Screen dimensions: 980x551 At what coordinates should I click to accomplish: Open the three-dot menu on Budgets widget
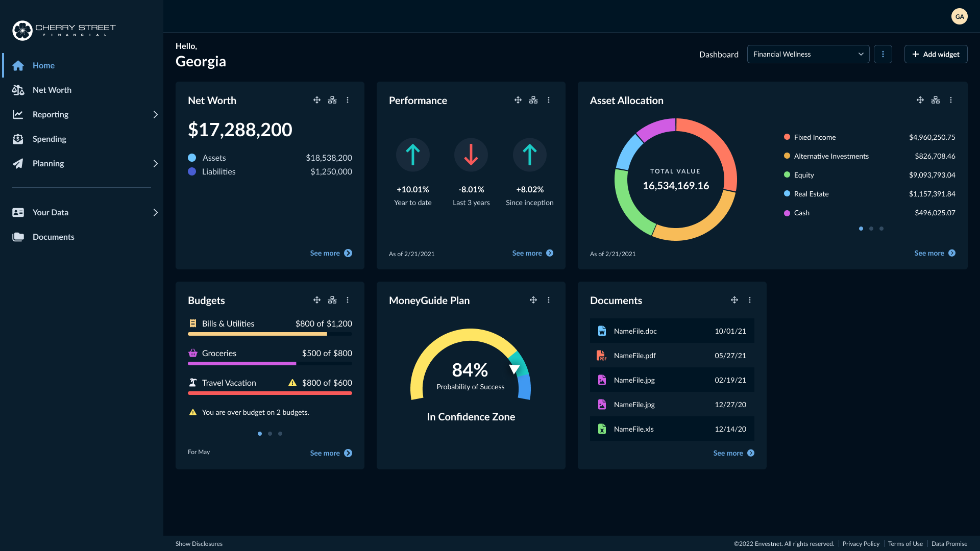(348, 300)
